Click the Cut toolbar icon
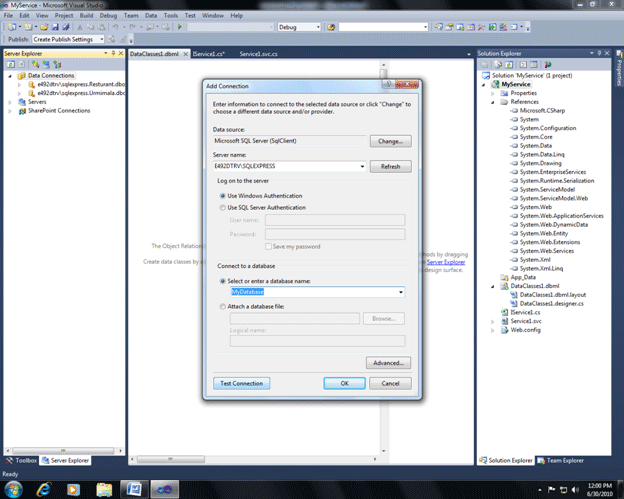 click(x=80, y=27)
